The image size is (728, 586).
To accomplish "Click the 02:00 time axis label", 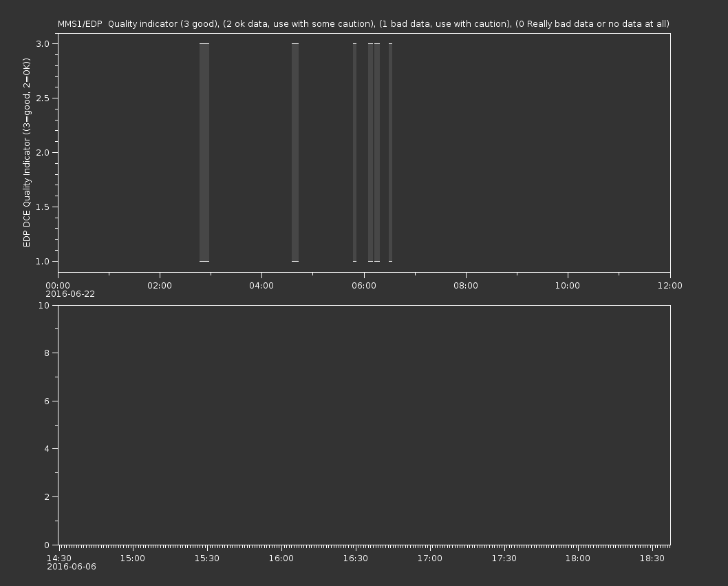I will pos(160,286).
